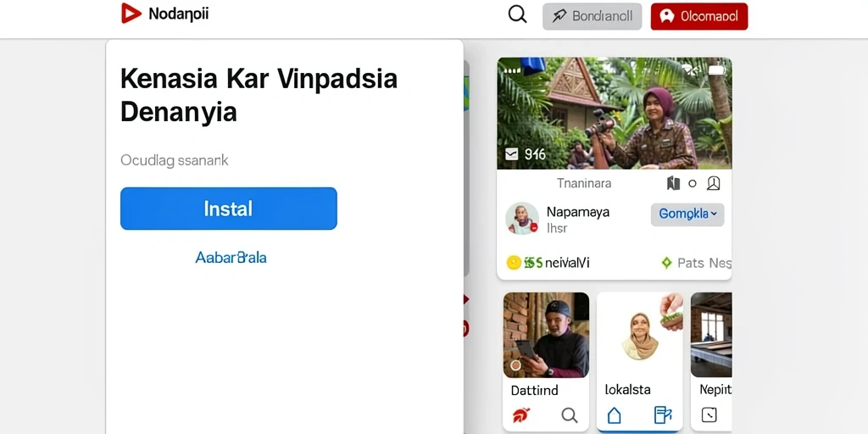The image size is (868, 434).
Task: Open the lokalsta card image
Action: [x=640, y=335]
